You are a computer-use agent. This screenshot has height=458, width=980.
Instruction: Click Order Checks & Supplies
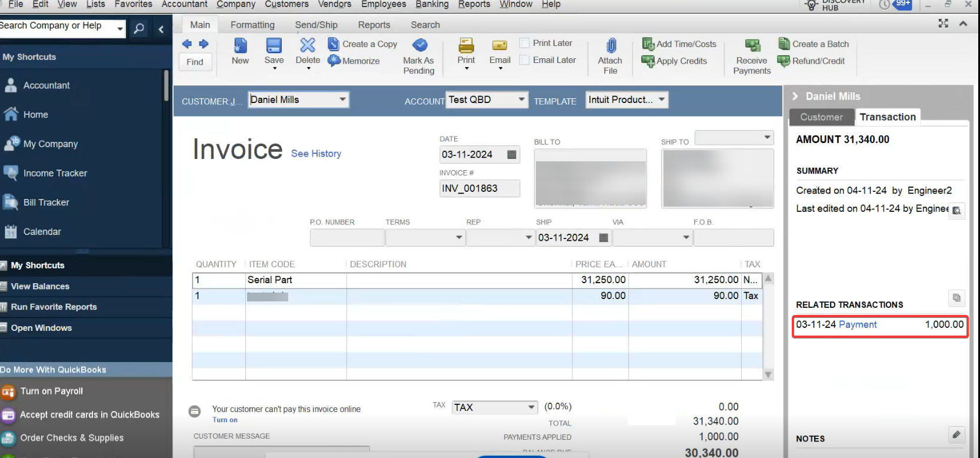(72, 438)
